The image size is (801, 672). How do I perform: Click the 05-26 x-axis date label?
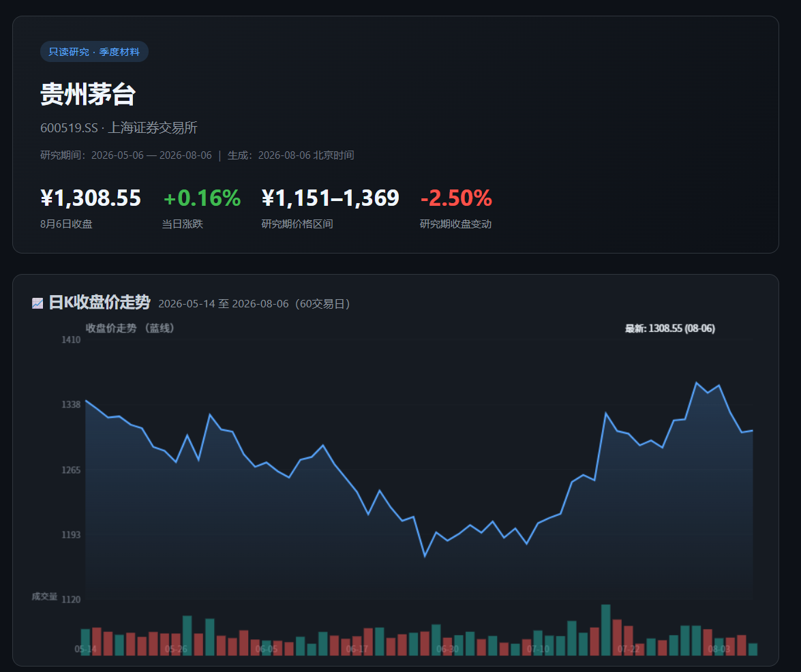pyautogui.click(x=176, y=649)
